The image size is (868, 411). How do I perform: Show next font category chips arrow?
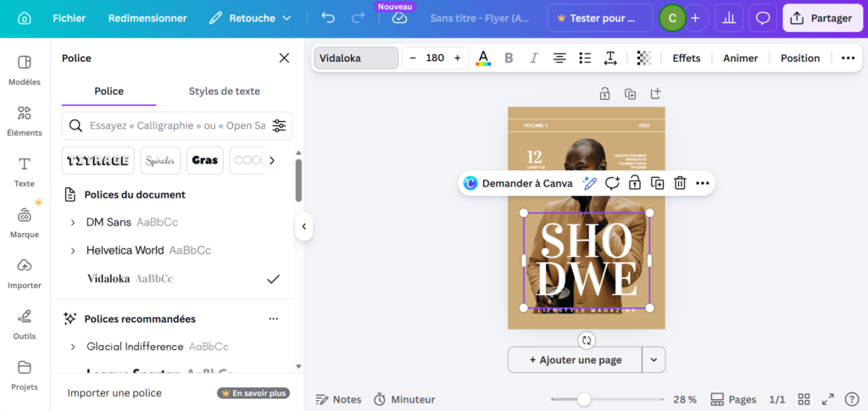point(272,160)
